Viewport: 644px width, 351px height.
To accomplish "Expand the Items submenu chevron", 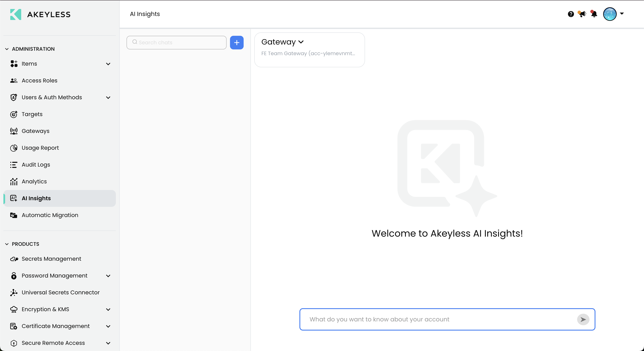I will point(108,64).
